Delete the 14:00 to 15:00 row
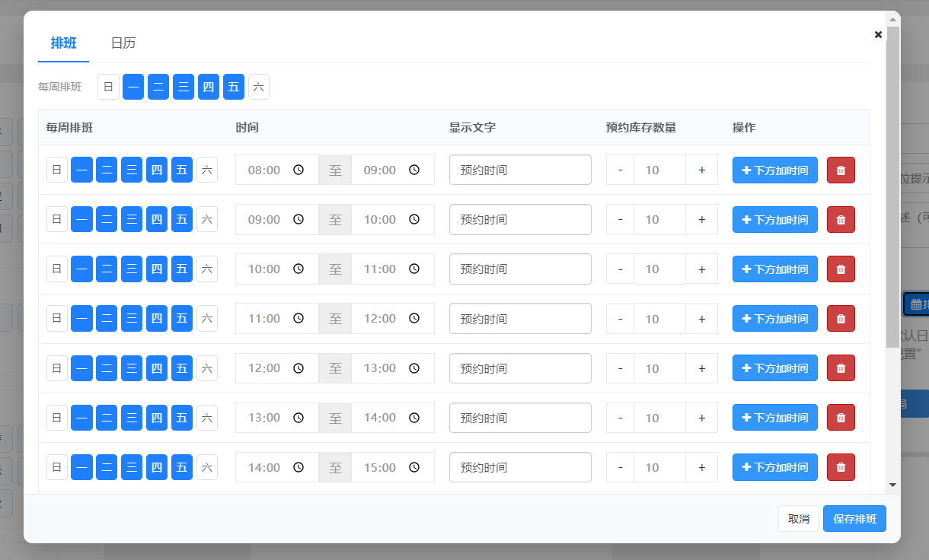Image resolution: width=929 pixels, height=560 pixels. tap(841, 467)
